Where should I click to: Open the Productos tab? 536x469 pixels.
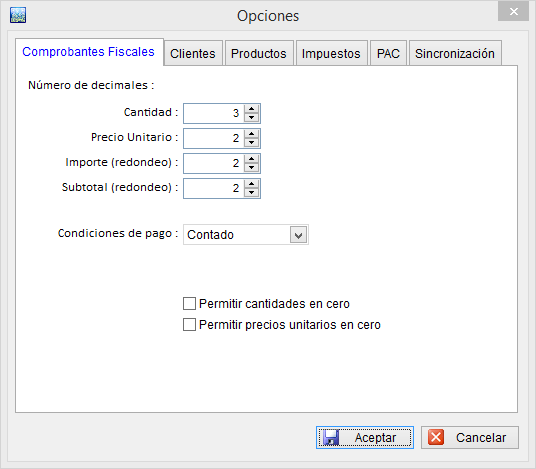[x=259, y=53]
